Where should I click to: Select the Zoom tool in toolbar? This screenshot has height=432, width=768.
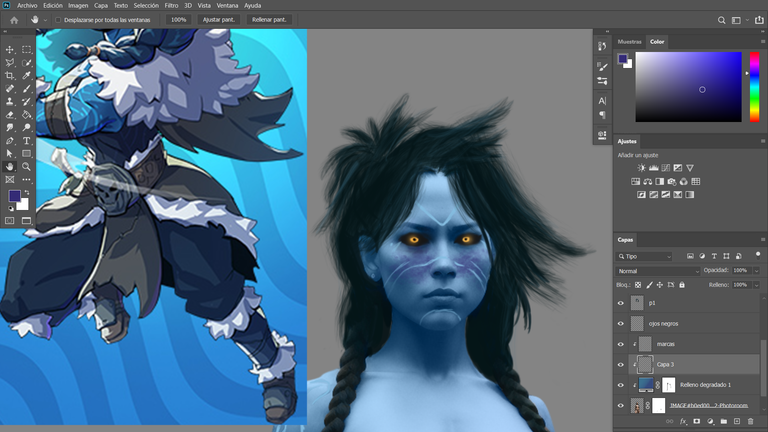coord(26,167)
